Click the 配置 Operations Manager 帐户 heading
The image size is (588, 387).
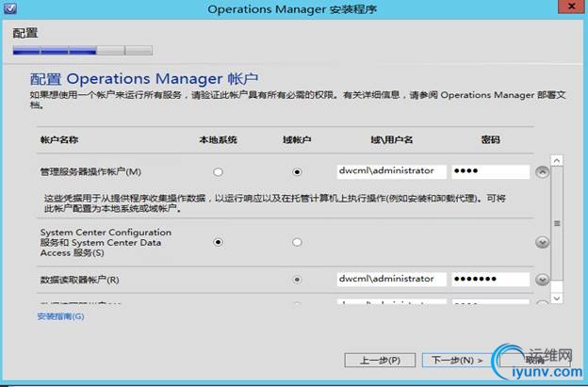(x=144, y=79)
